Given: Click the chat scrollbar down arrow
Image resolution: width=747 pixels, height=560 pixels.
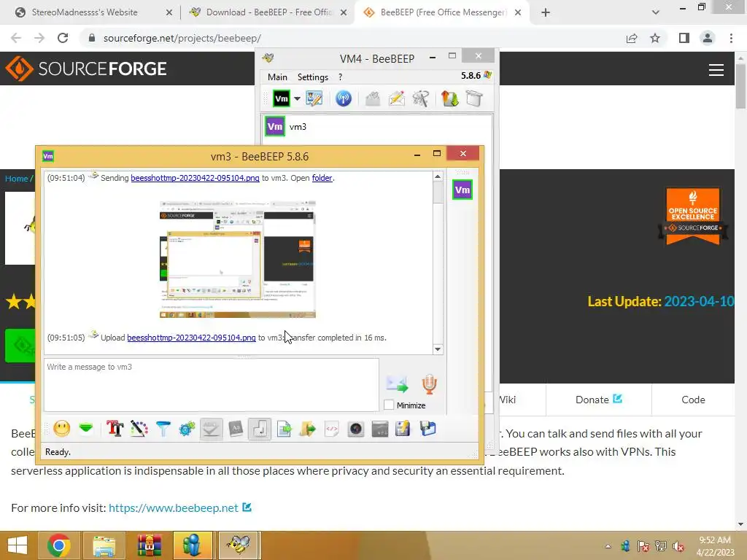Looking at the screenshot, I should click(438, 349).
